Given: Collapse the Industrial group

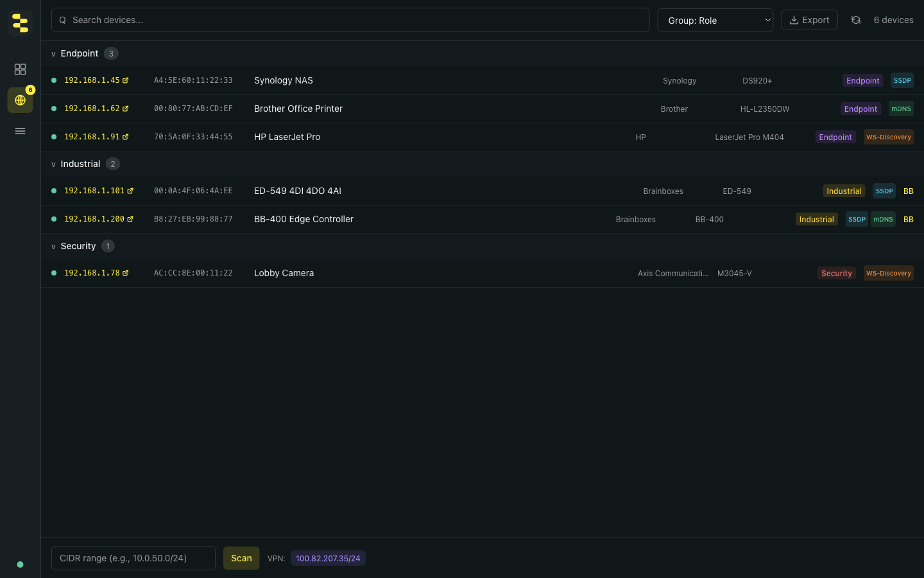Looking at the screenshot, I should tap(53, 164).
